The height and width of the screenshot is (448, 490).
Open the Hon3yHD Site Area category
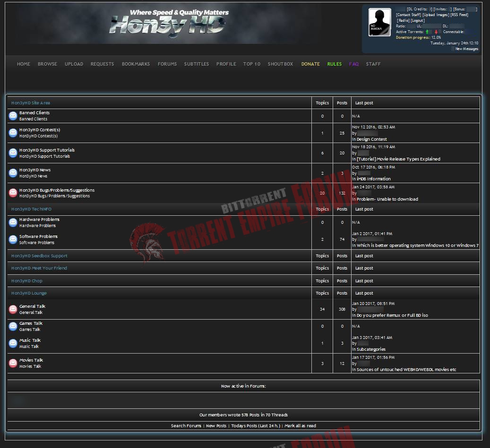coord(31,103)
